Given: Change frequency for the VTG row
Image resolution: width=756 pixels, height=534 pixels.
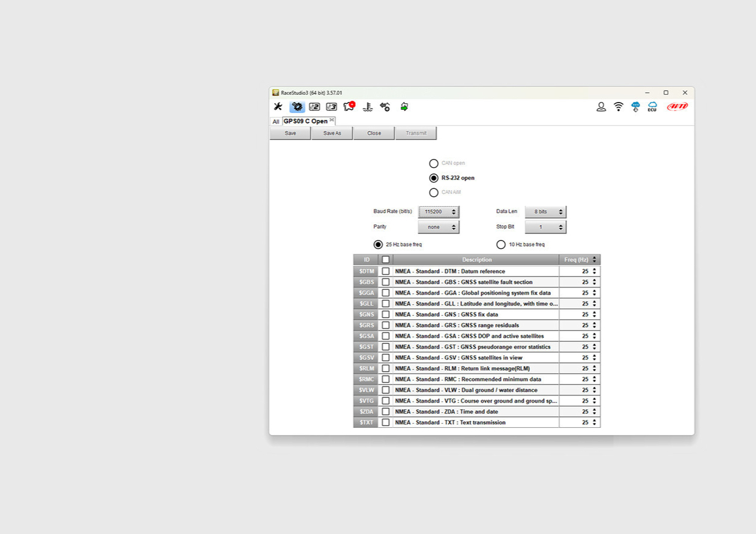Looking at the screenshot, I should (595, 401).
